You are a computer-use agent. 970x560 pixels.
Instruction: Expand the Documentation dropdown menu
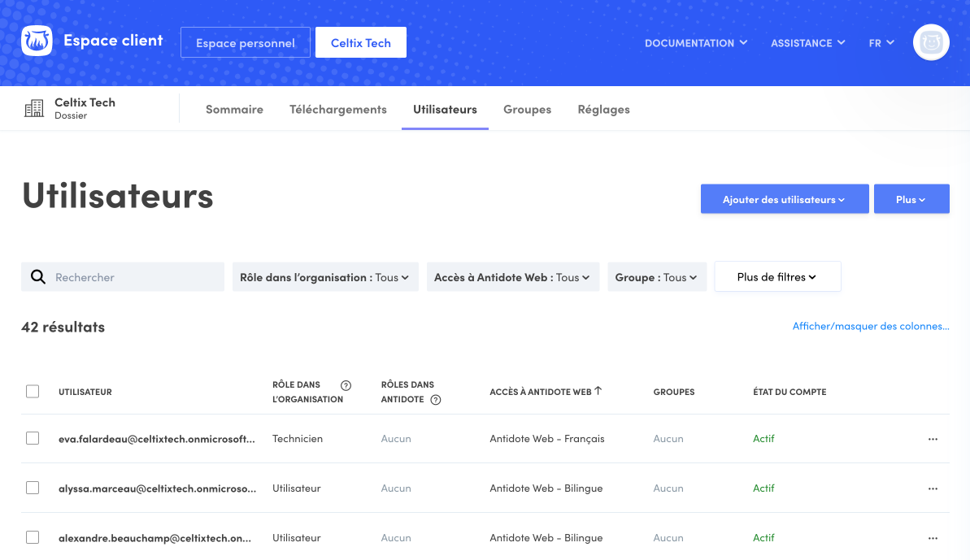click(x=696, y=42)
